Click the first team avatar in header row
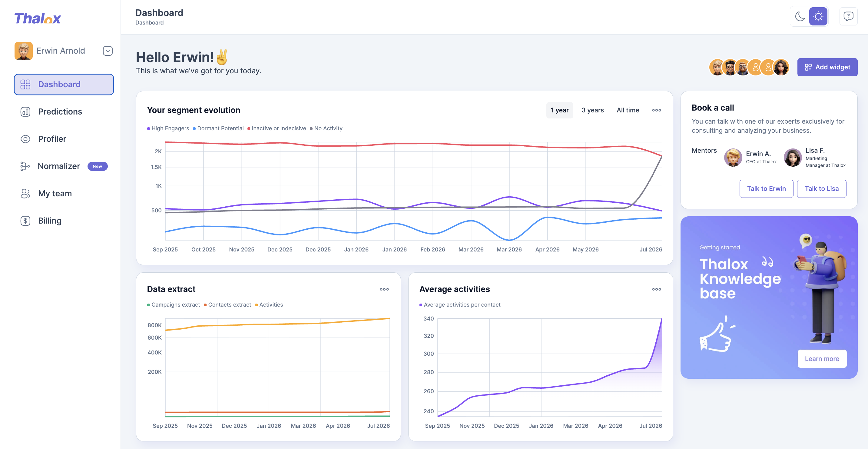The height and width of the screenshot is (449, 868). (717, 68)
